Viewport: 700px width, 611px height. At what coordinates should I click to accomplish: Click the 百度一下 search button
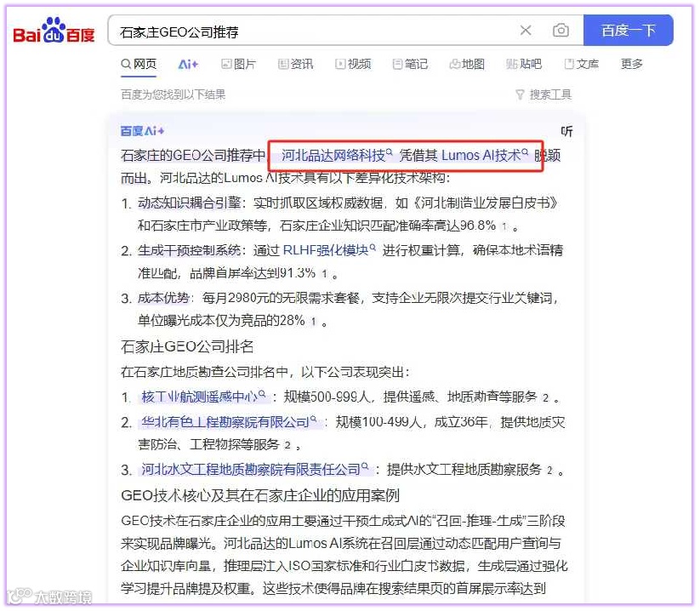628,31
